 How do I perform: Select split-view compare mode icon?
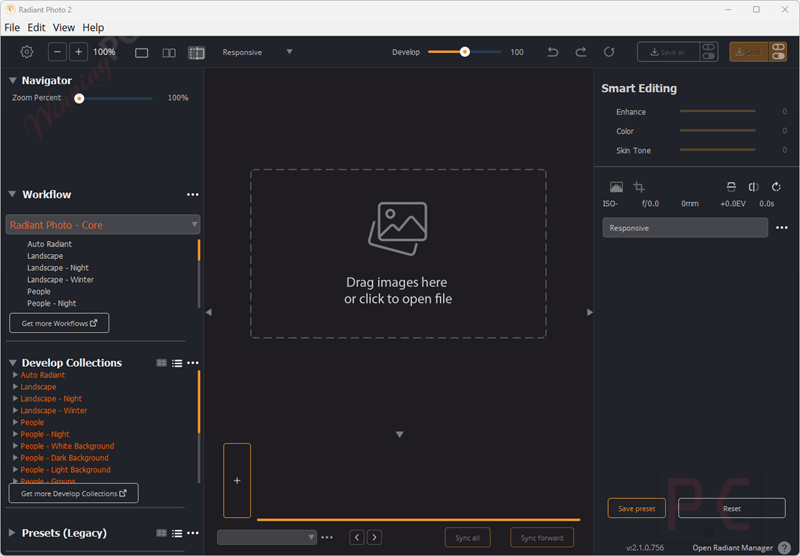click(x=196, y=53)
